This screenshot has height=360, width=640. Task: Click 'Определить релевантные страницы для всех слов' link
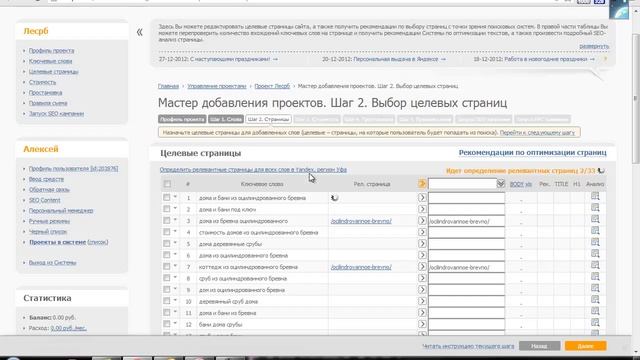[x=253, y=170]
